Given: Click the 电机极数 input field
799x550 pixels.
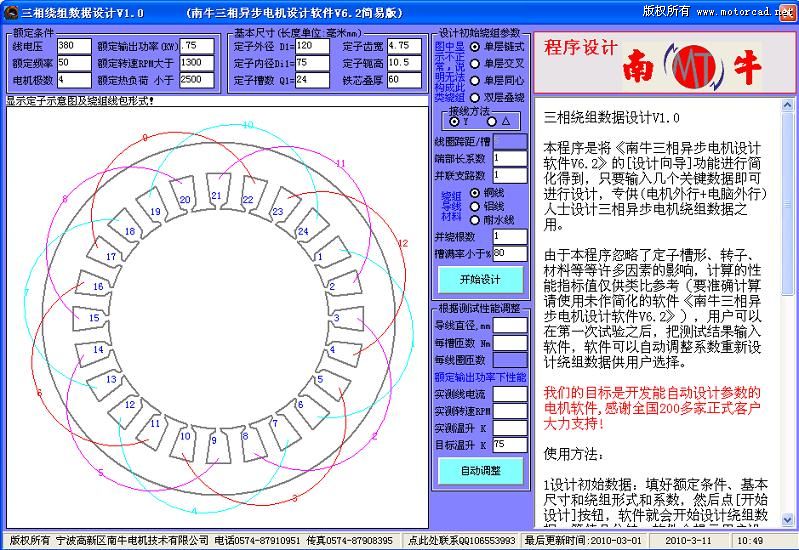Looking at the screenshot, I should (x=74, y=80).
